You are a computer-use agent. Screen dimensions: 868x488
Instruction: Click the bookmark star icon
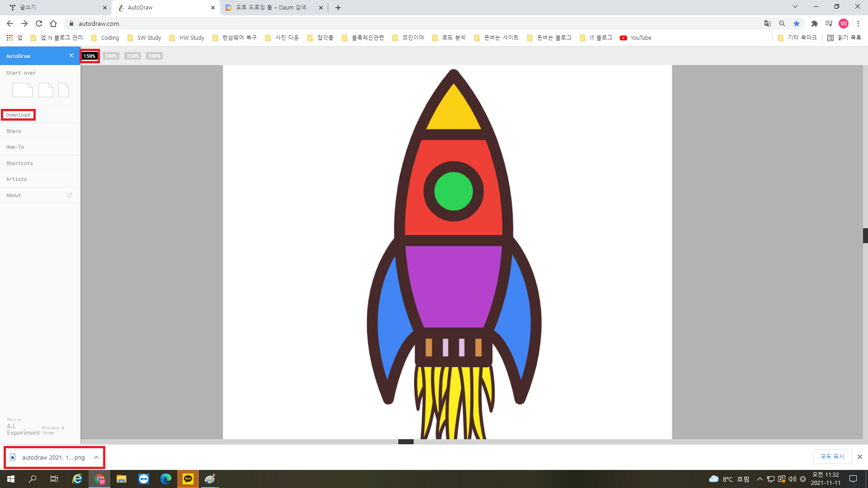(x=797, y=23)
